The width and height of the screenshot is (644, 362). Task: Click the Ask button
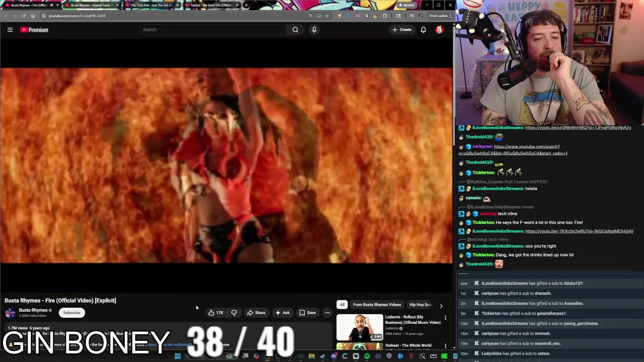282,313
